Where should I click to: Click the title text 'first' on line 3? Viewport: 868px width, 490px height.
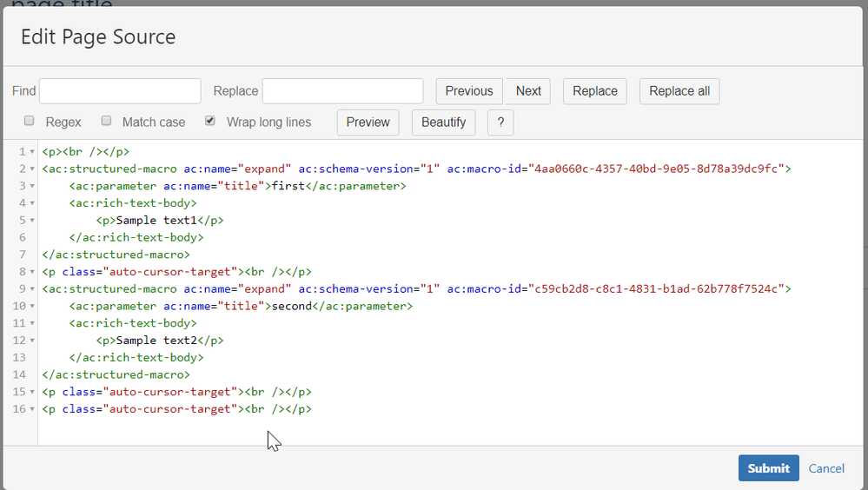click(288, 186)
